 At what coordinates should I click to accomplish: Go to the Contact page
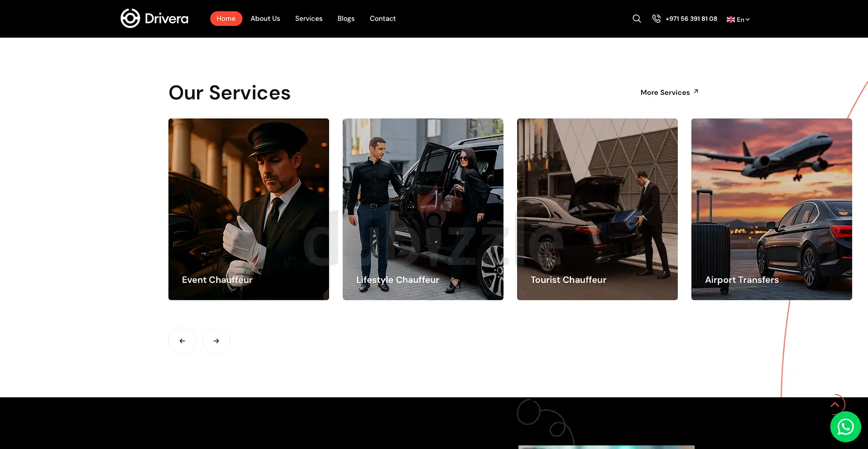click(x=382, y=19)
